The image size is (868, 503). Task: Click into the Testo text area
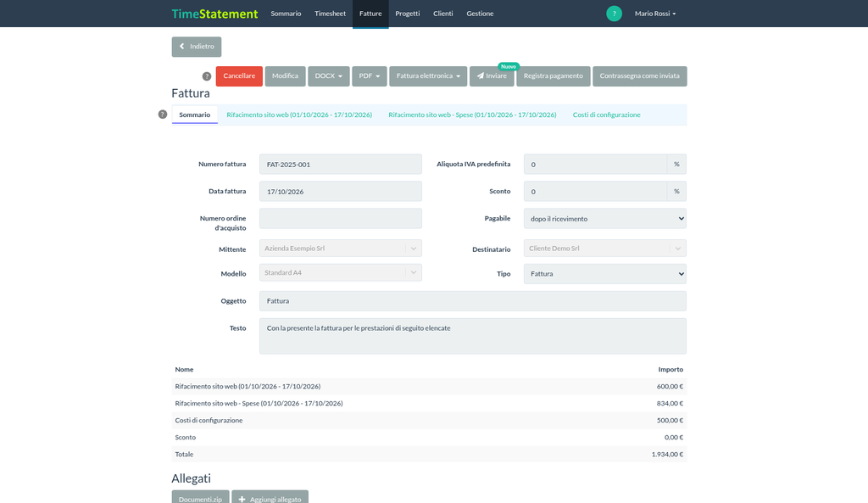[x=473, y=336]
